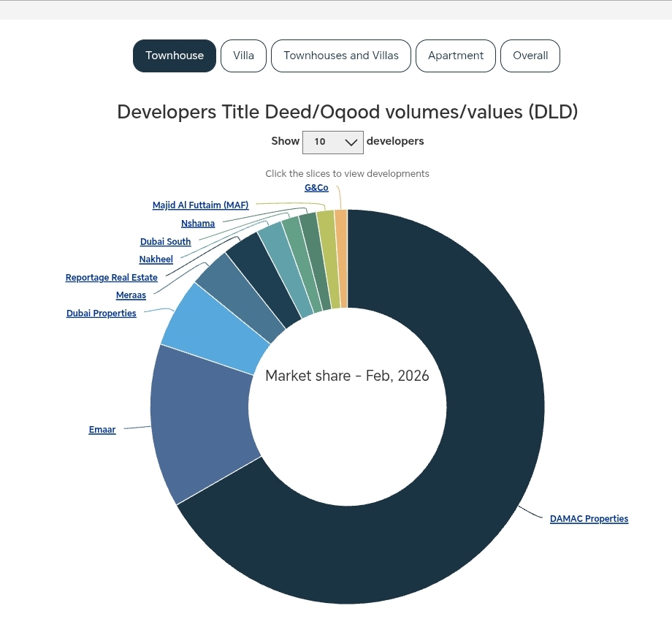
Task: Click the Nshama label link
Action: [198, 224]
